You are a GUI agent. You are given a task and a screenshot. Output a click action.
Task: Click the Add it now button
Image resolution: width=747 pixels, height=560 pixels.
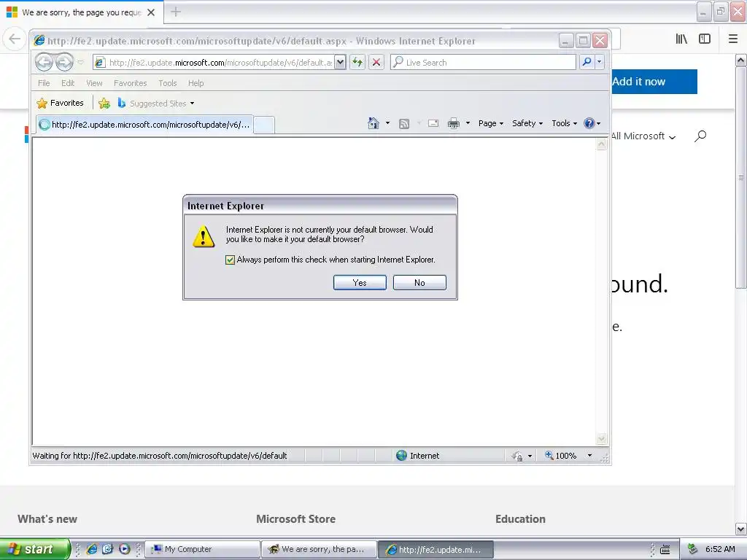(654, 82)
